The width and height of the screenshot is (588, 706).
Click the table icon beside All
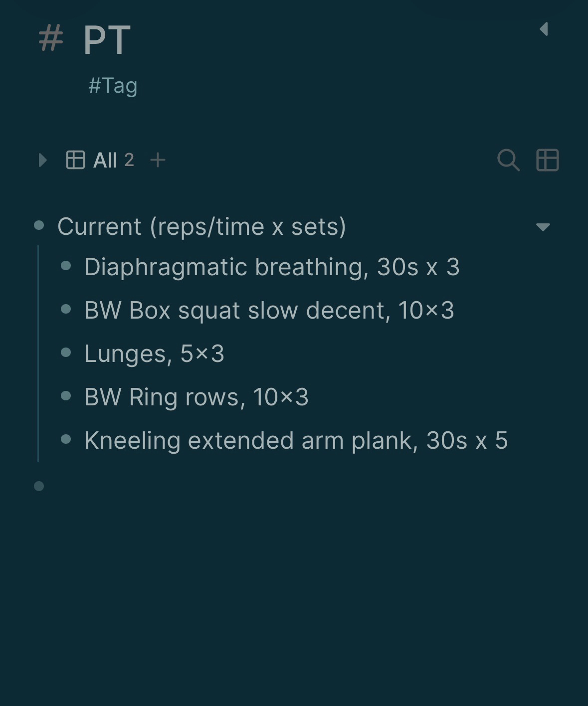[x=75, y=160]
